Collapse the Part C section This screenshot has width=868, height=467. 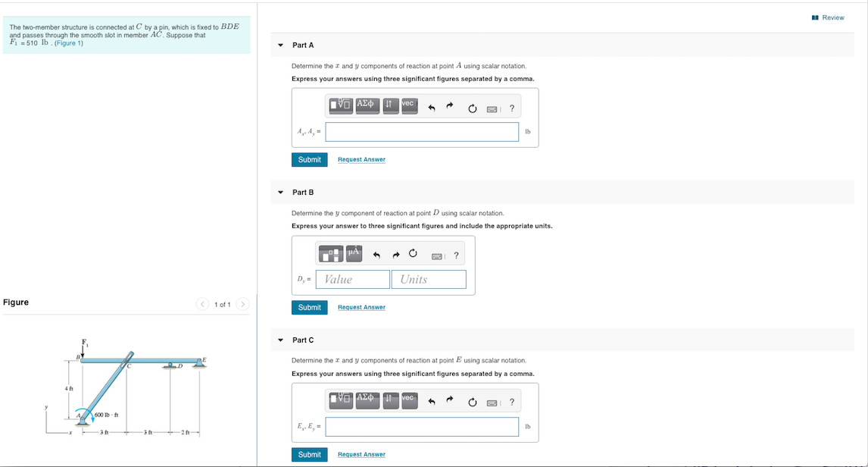(280, 340)
